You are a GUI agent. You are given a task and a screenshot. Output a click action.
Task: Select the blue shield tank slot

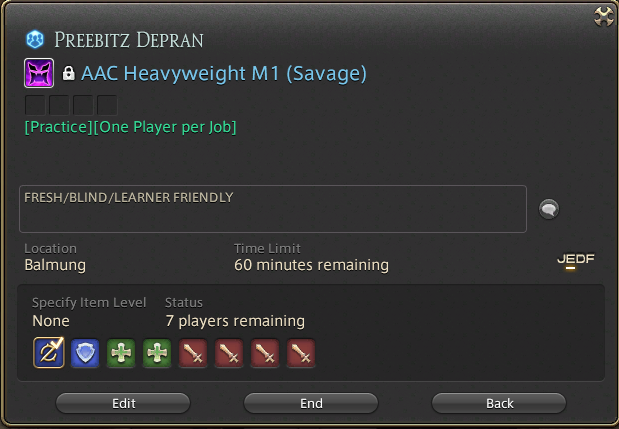pyautogui.click(x=85, y=353)
